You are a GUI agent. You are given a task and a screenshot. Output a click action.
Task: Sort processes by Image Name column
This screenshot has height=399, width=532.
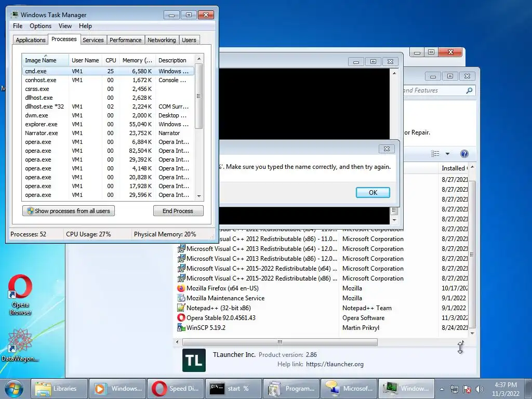coord(45,60)
